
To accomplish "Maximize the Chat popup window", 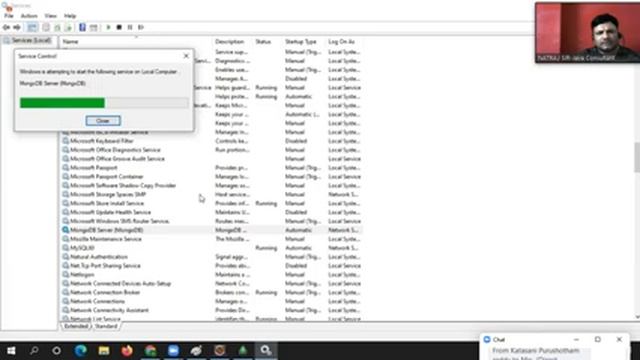I will click(x=598, y=340).
